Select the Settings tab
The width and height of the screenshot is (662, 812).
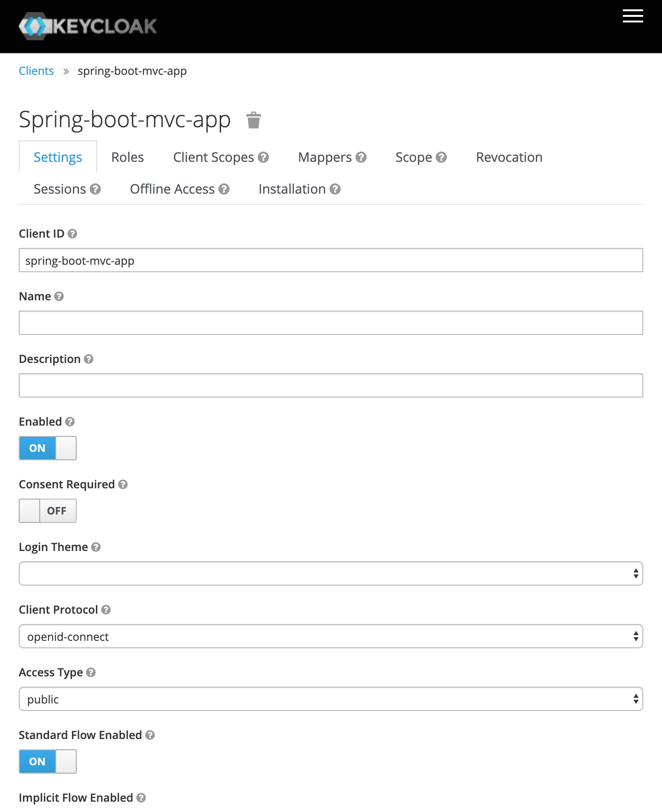pos(58,157)
